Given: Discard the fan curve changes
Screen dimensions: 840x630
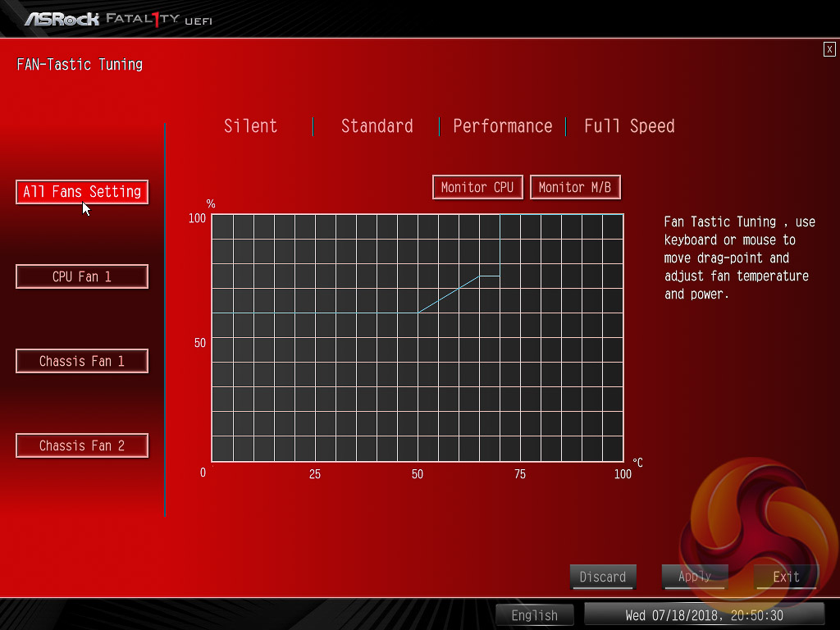Looking at the screenshot, I should (602, 577).
